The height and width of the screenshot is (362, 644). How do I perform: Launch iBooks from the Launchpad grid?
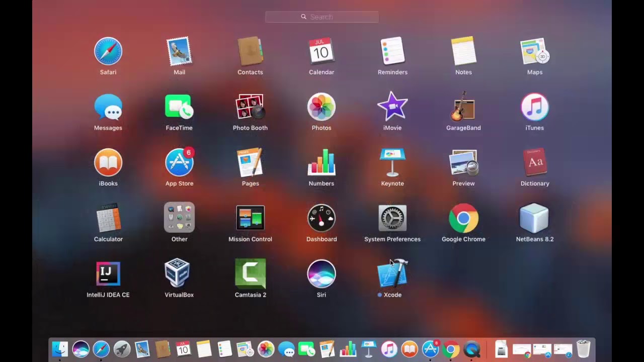coord(108,163)
